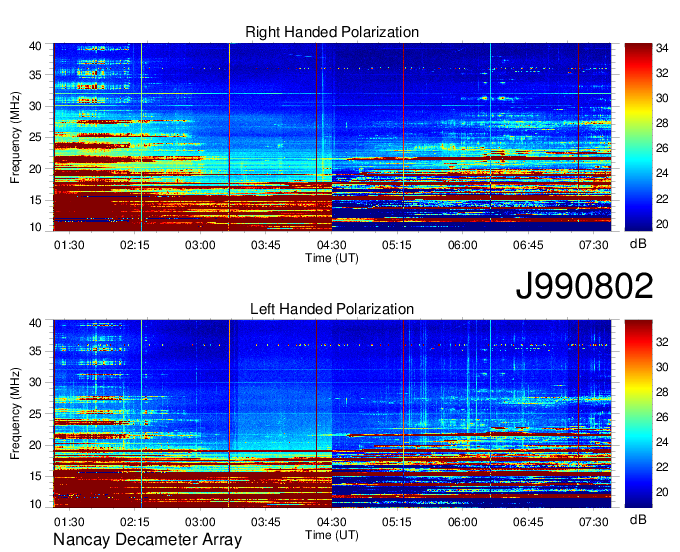The height and width of the screenshot is (552, 680).
Task: Click the 06:00 tick under the bottom plot
Action: [x=462, y=522]
